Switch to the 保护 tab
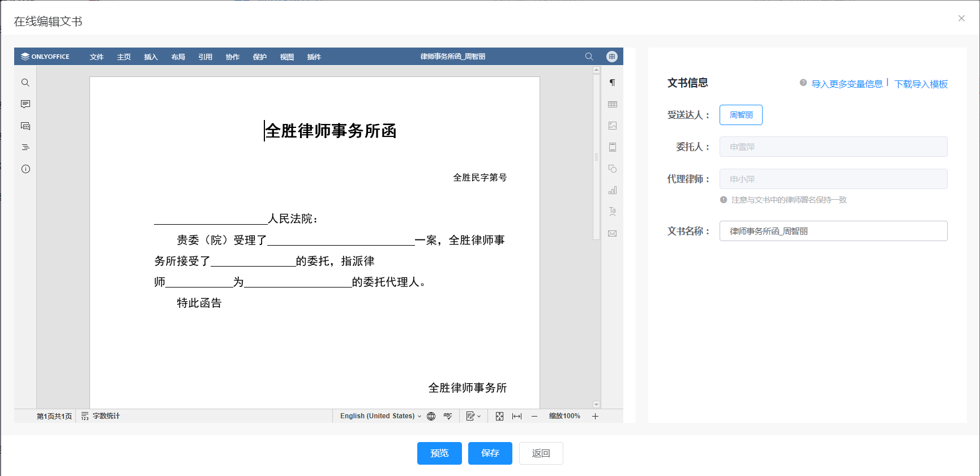 pyautogui.click(x=260, y=57)
